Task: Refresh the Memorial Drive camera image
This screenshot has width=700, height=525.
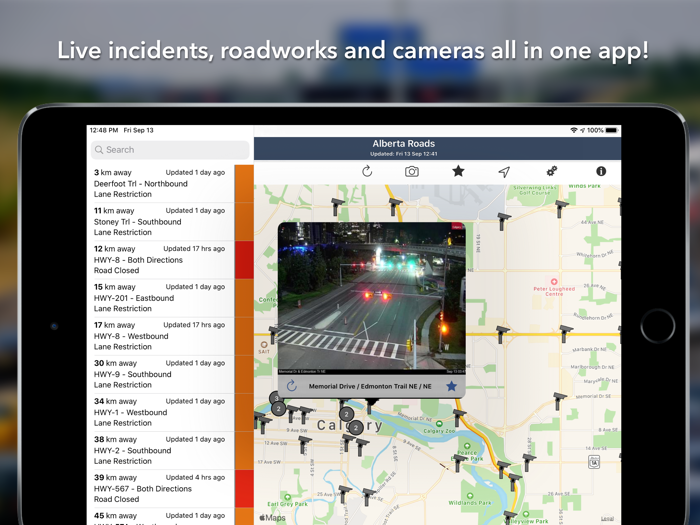Action: [x=292, y=386]
